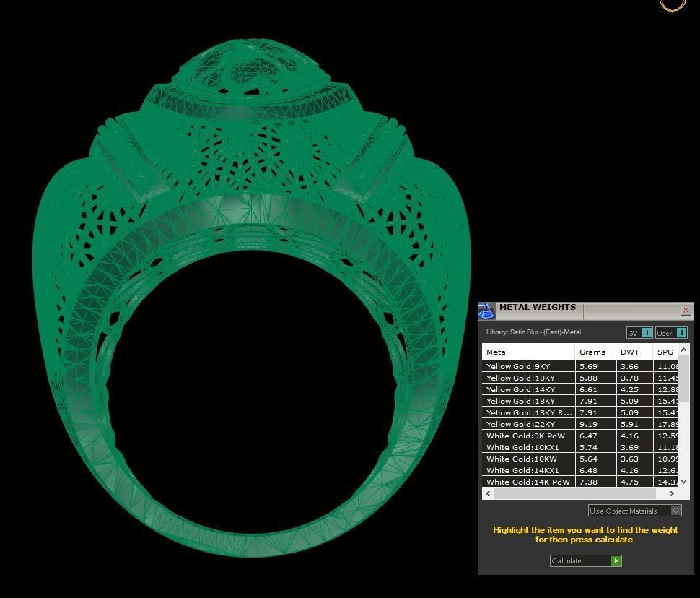
Task: Toggle the User library switch
Action: (671, 332)
